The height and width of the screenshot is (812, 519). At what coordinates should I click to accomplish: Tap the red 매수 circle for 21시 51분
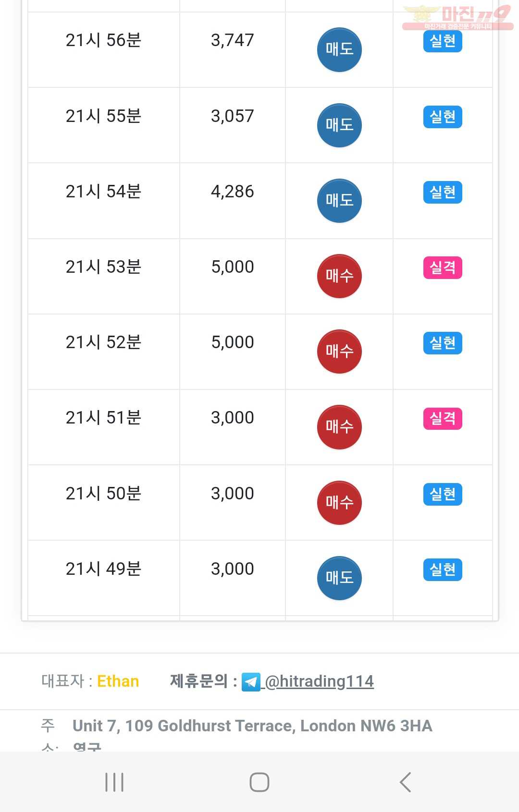coord(339,427)
